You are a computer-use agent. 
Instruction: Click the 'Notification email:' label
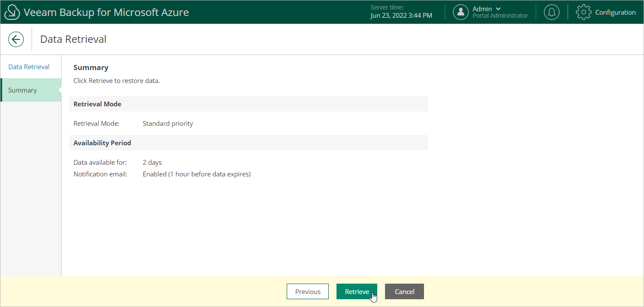100,174
